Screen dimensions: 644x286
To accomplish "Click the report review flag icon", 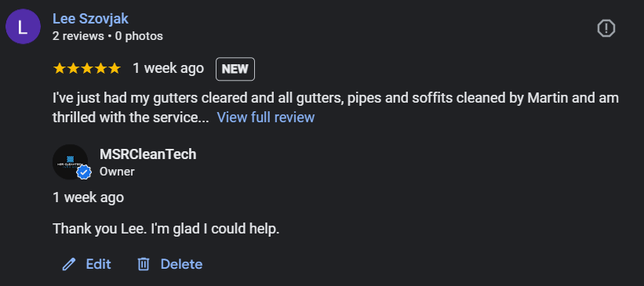I will [606, 29].
